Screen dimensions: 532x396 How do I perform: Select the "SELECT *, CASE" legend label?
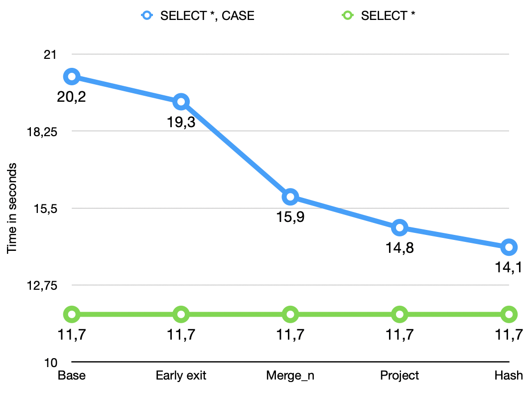coord(207,15)
